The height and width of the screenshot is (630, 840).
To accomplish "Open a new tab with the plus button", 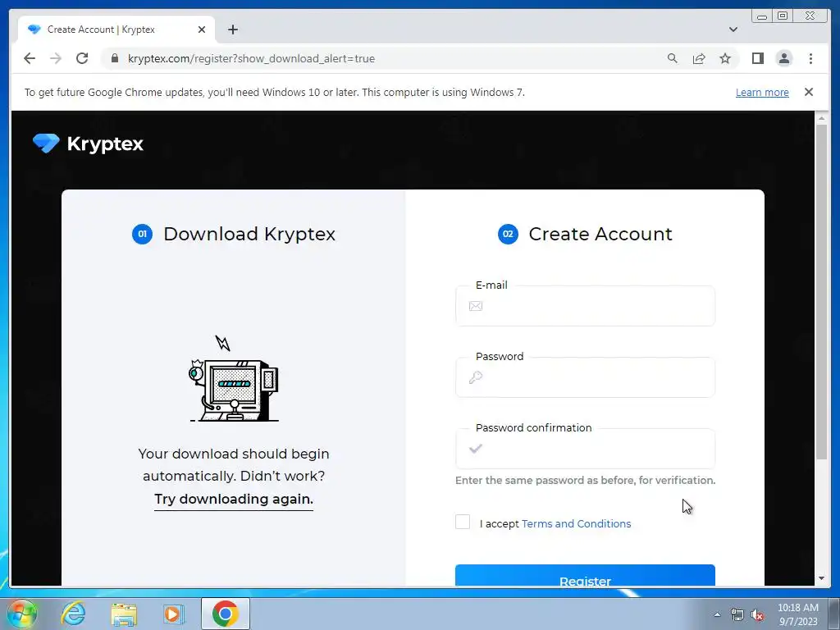I will point(232,30).
